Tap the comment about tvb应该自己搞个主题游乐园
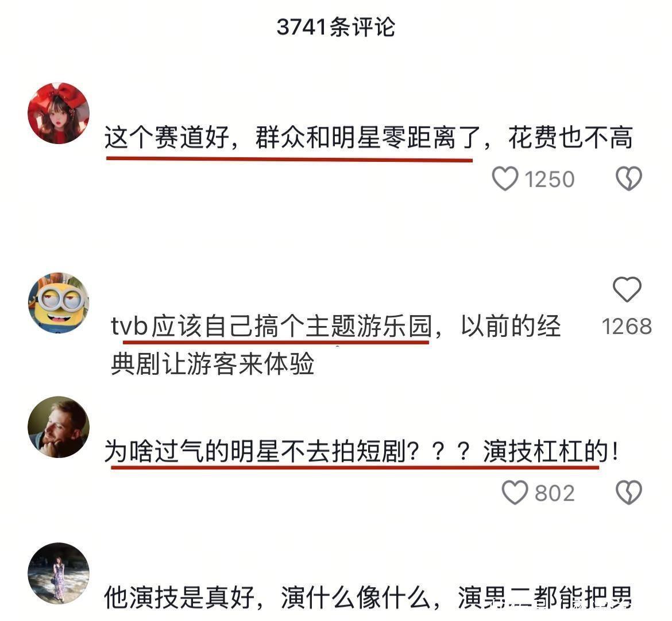The height and width of the screenshot is (621, 672). (335, 345)
